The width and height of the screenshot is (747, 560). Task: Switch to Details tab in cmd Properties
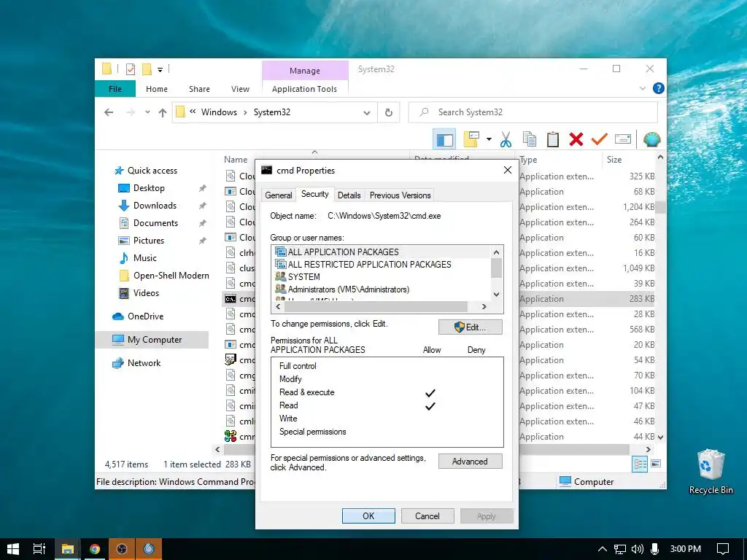point(349,195)
